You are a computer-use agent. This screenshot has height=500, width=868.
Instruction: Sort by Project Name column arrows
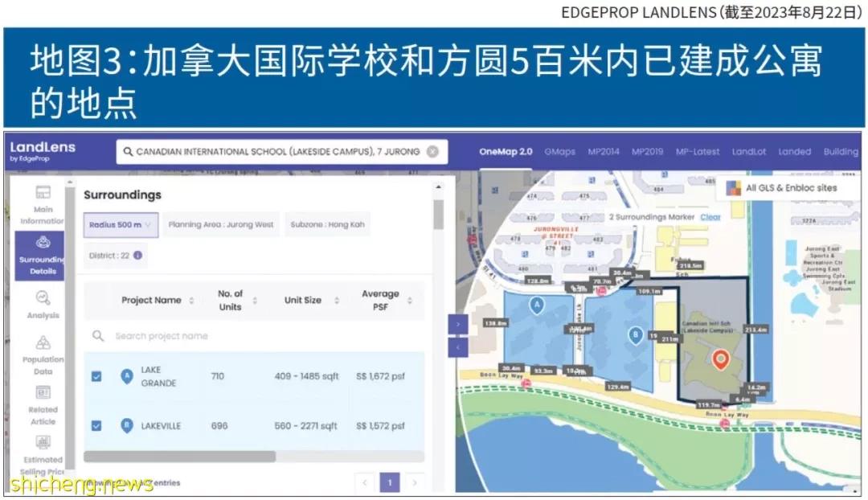pos(191,301)
